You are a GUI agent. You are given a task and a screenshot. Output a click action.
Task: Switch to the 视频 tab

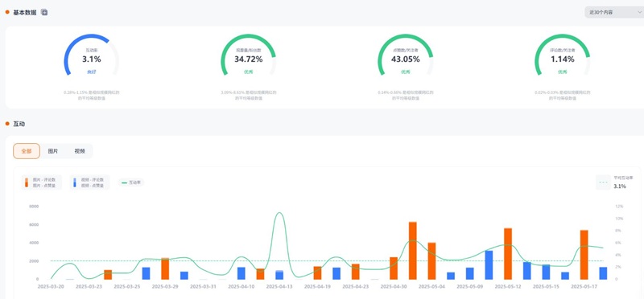coord(80,151)
